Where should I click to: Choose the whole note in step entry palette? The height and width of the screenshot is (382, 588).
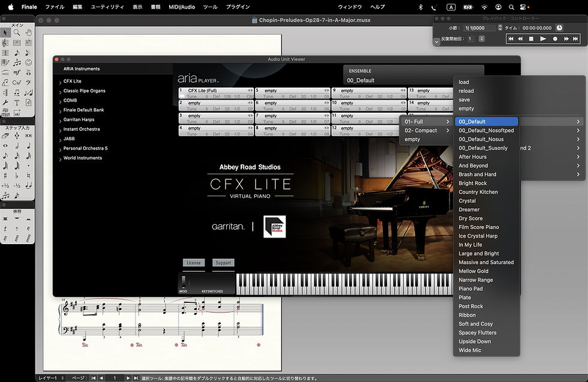coord(5,146)
